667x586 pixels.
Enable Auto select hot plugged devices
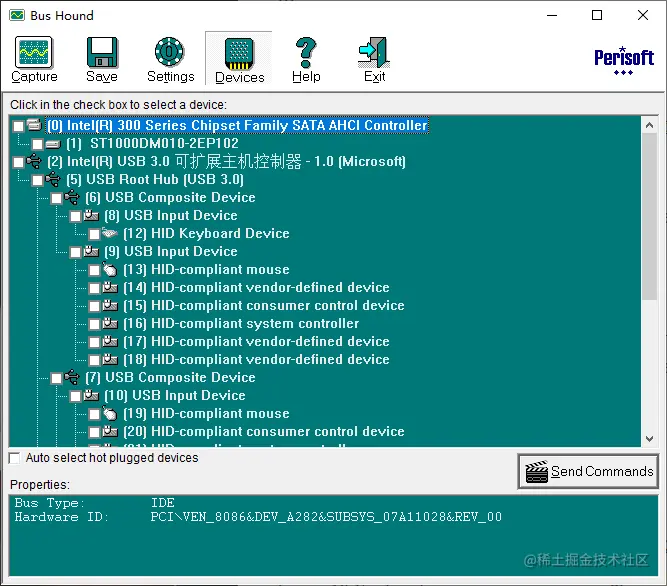(14, 458)
